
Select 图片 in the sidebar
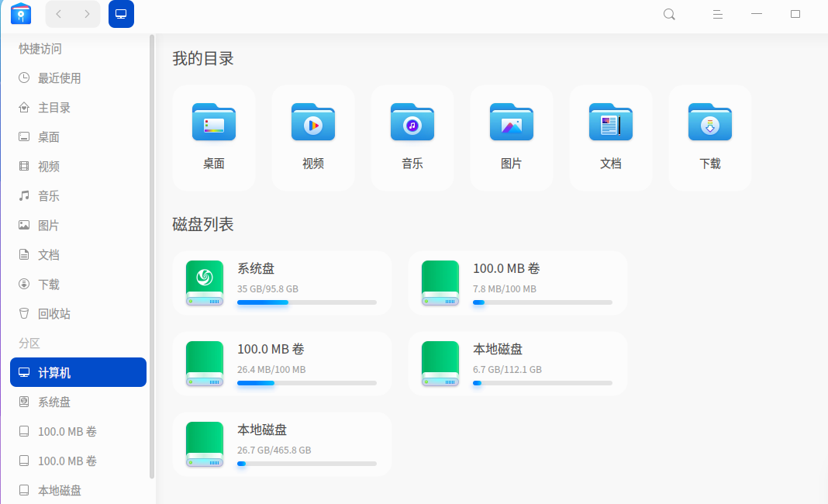(78, 226)
